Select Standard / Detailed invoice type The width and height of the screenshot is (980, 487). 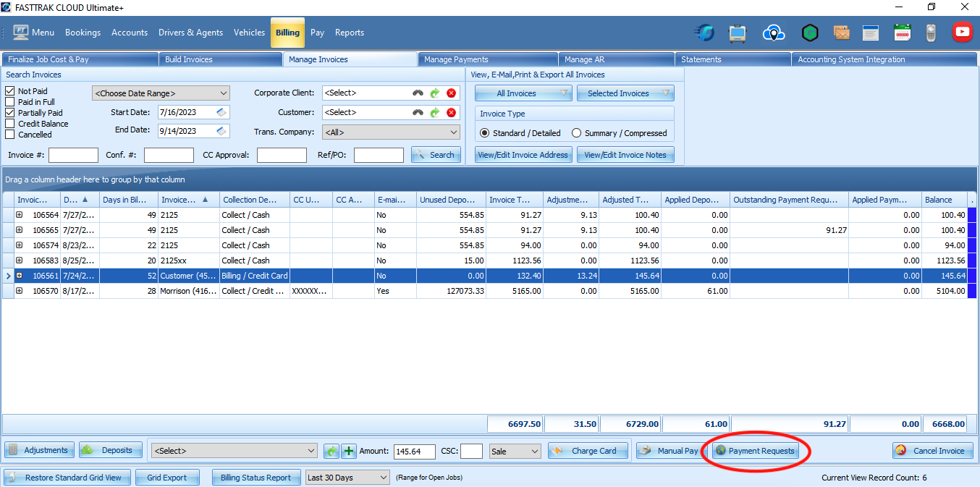point(485,133)
